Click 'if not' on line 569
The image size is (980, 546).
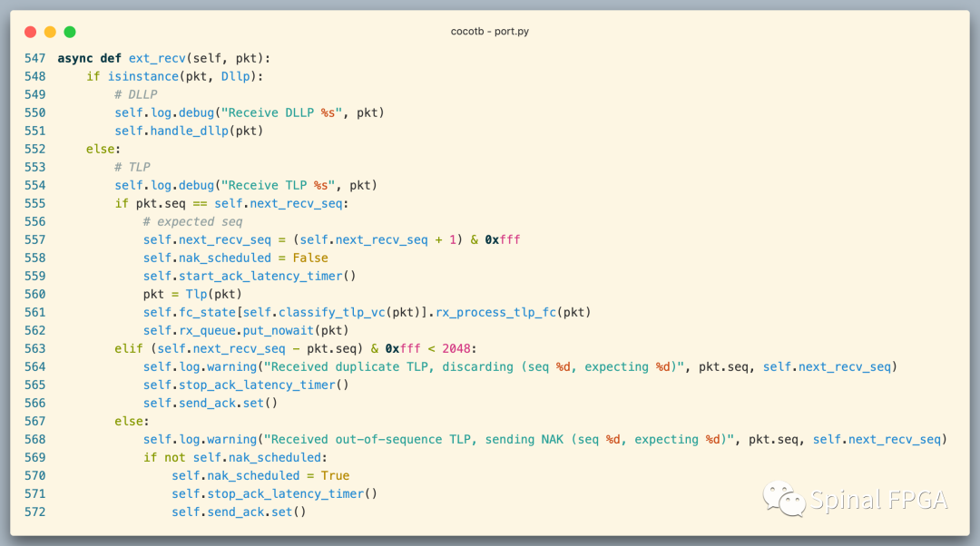coord(164,457)
